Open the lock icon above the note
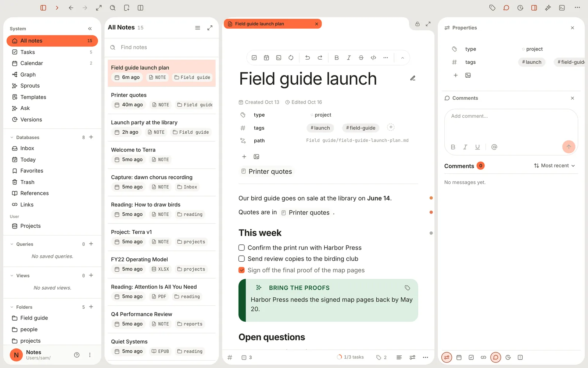The image size is (588, 368). pyautogui.click(x=417, y=24)
